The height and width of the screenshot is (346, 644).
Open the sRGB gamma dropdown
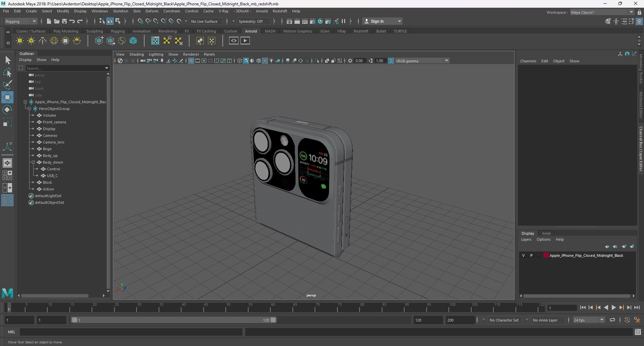pyautogui.click(x=422, y=61)
